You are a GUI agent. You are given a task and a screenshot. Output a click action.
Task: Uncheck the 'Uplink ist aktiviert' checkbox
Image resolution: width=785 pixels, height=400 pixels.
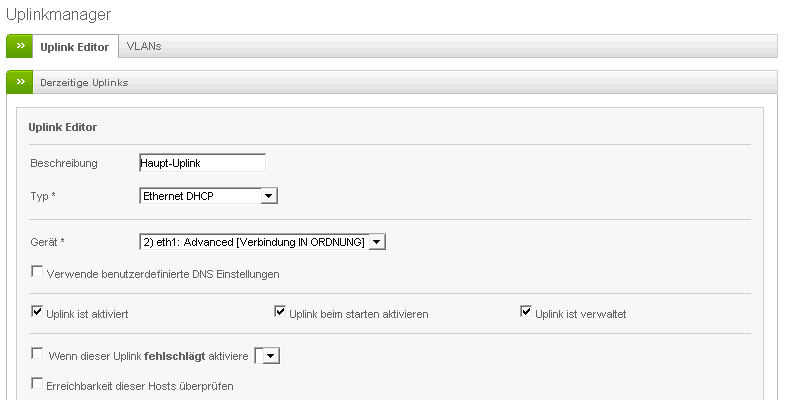38,312
